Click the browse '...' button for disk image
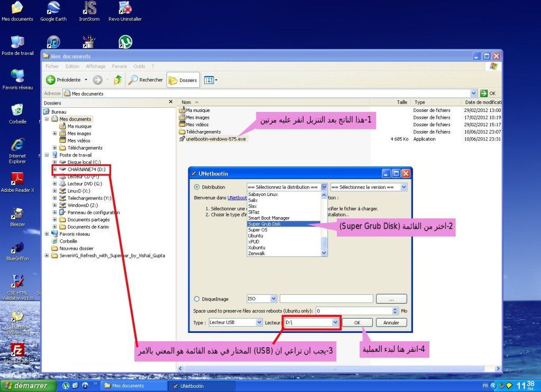541x392 pixels. (391, 299)
